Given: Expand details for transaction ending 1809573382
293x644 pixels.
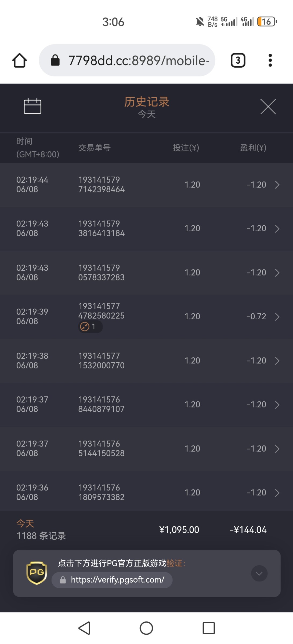Looking at the screenshot, I should 277,493.
